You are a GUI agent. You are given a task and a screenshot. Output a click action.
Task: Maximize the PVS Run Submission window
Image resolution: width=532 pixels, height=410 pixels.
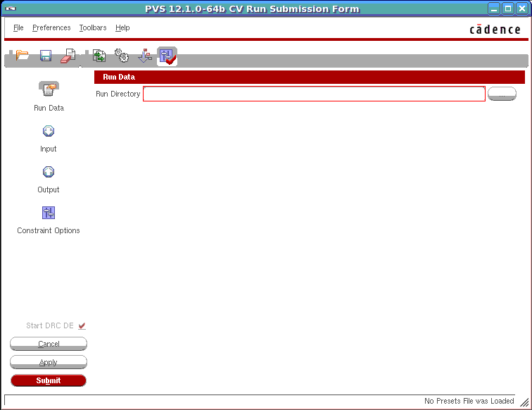pos(508,8)
